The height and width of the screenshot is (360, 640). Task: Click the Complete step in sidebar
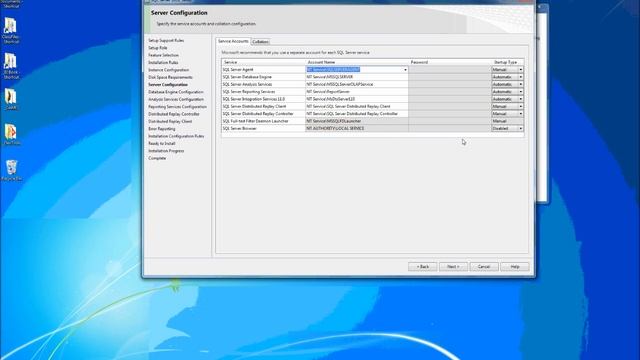pyautogui.click(x=157, y=158)
